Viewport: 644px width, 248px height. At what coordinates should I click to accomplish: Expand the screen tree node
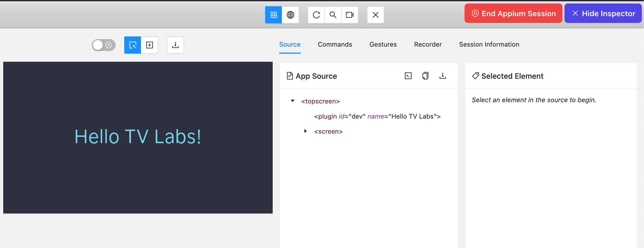coord(306,131)
